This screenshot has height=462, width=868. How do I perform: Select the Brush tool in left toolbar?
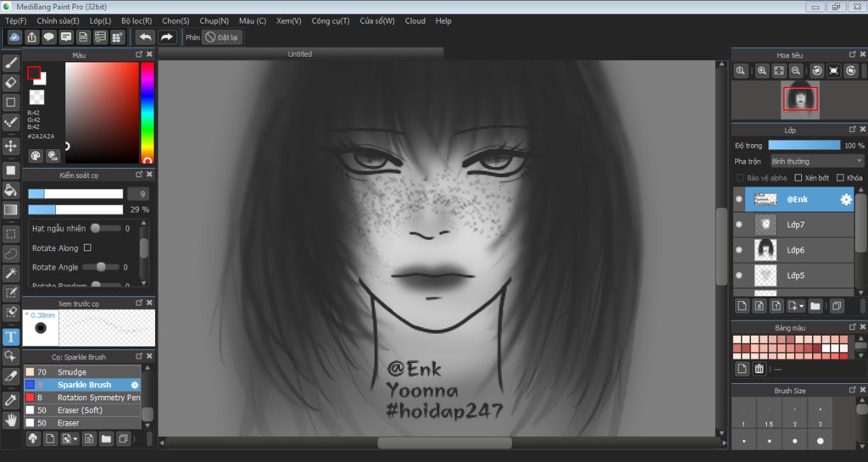[x=10, y=63]
